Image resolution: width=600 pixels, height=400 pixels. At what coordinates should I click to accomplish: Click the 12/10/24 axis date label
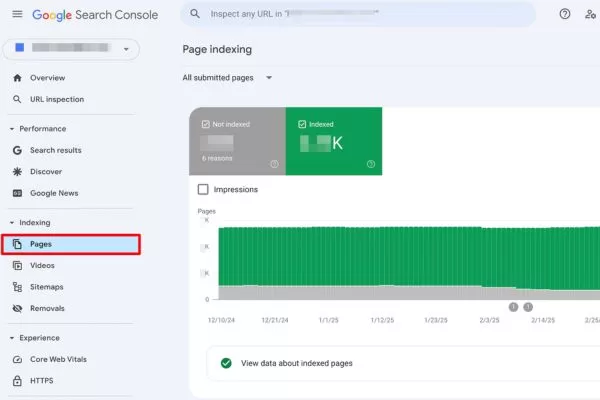click(221, 320)
